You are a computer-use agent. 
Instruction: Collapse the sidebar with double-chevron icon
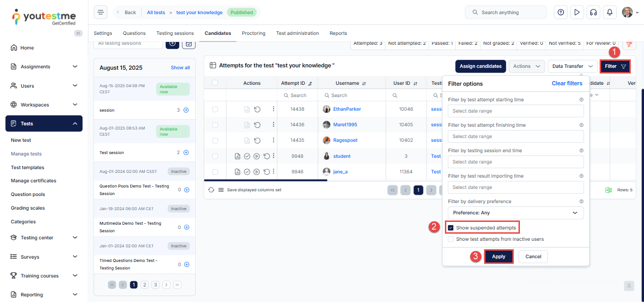[78, 33]
